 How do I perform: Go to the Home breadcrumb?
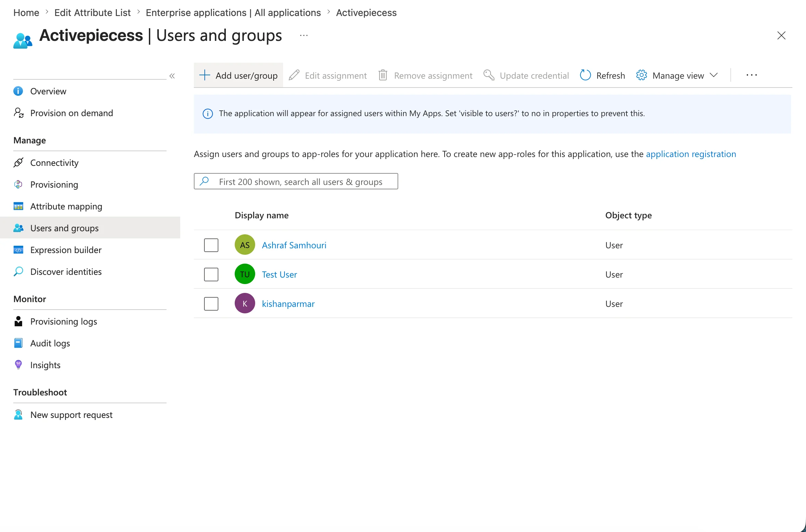coord(26,13)
